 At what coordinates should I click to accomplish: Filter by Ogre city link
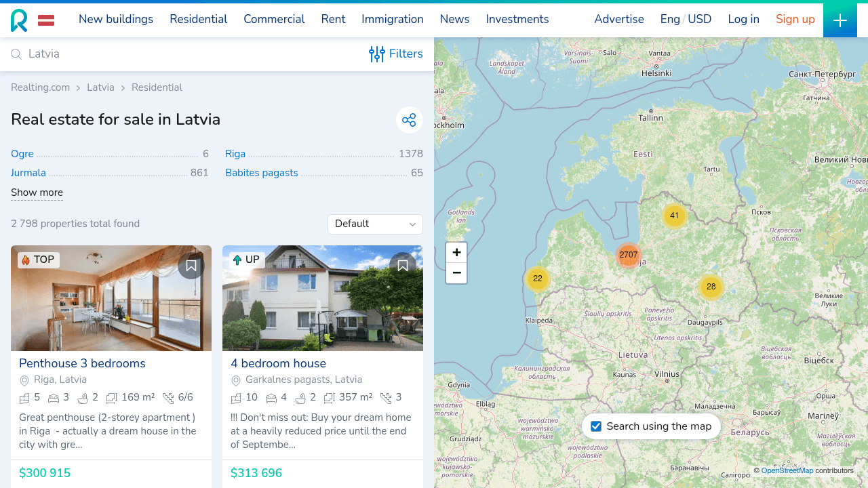[22, 154]
